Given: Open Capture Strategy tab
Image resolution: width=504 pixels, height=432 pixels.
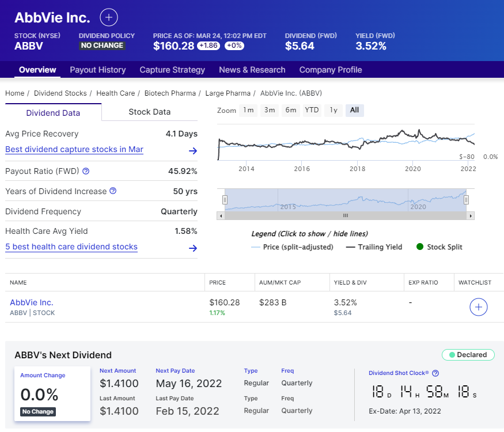Looking at the screenshot, I should (172, 70).
